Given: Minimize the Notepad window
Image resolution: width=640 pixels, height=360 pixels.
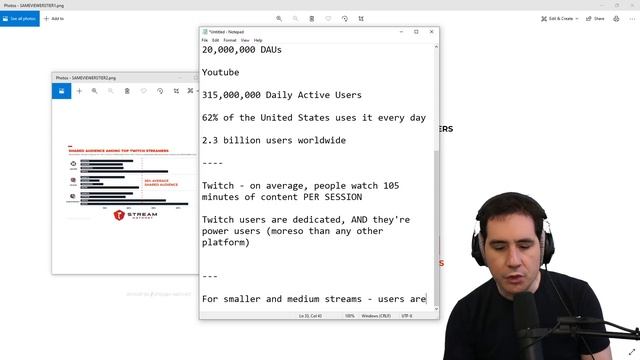Looking at the screenshot, I should pos(402,32).
